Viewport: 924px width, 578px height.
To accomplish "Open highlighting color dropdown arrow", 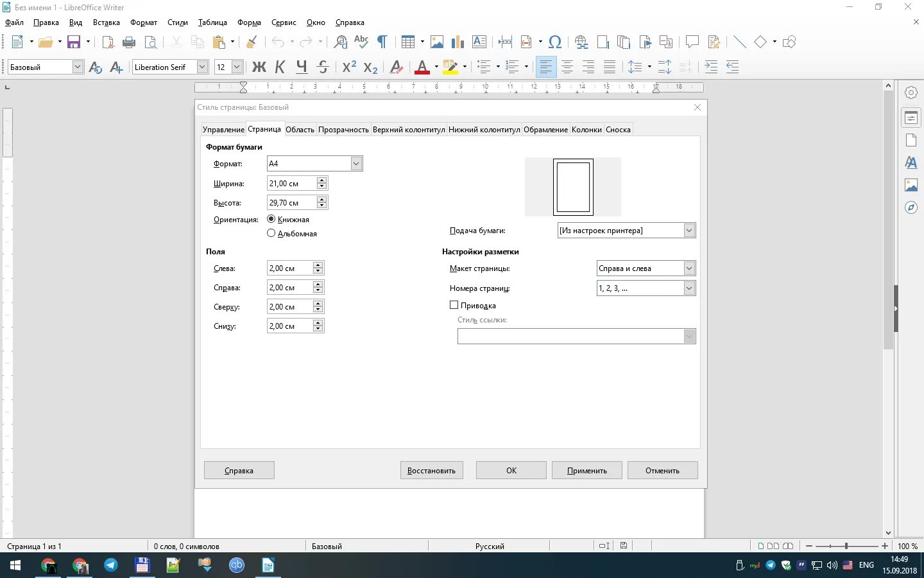I will [x=465, y=67].
